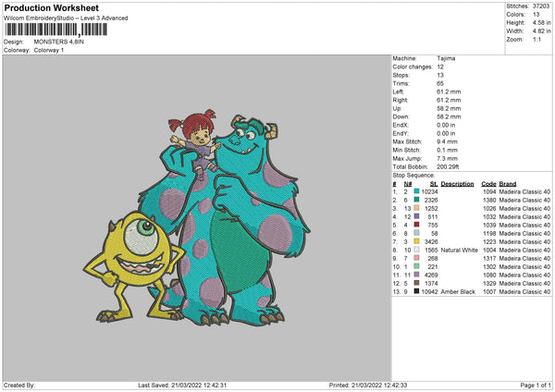The height and width of the screenshot is (392, 555).
Task: Select the design name 'MONSTERS 4,8IN'
Action: tap(59, 42)
